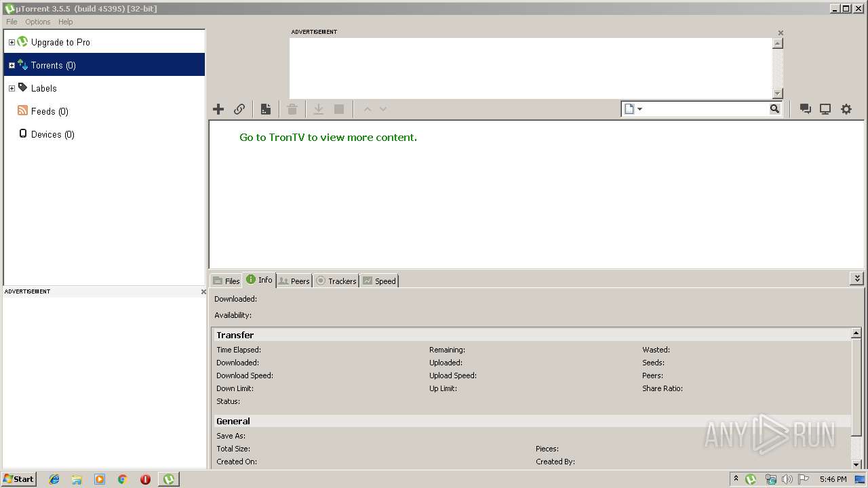868x488 pixels.
Task: Close the sidebar advertisement panel
Action: click(203, 291)
